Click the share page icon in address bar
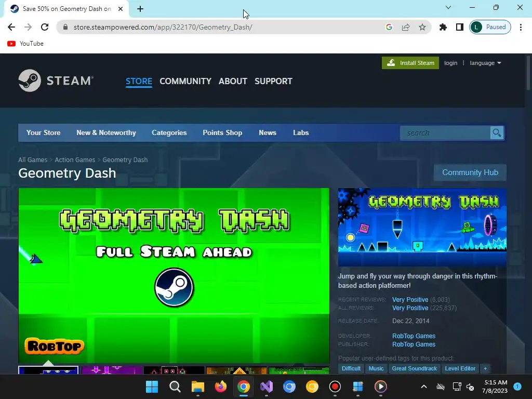 [x=405, y=27]
